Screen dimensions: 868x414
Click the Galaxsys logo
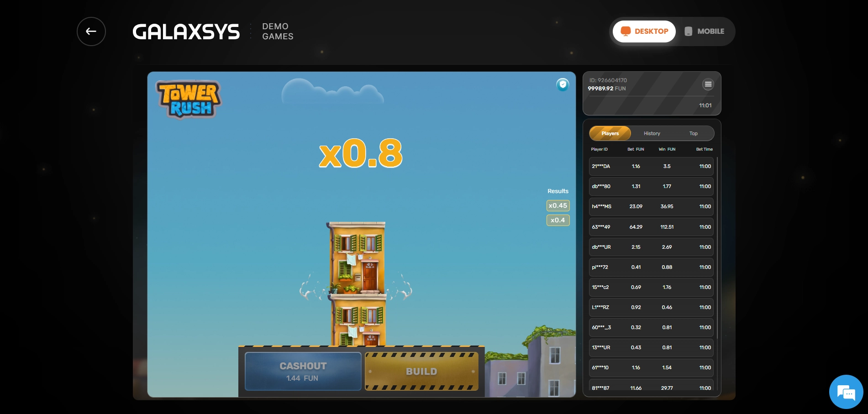coord(186,32)
